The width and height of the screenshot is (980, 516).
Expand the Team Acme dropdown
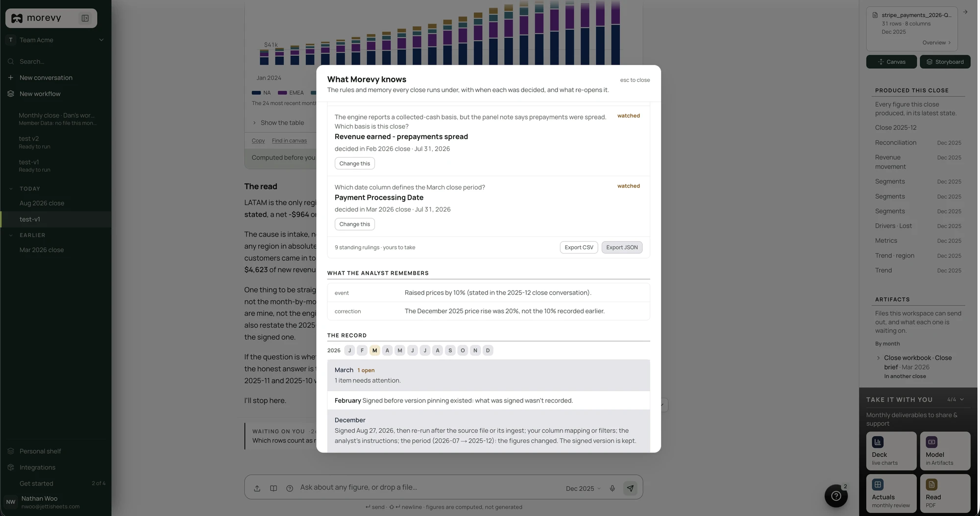click(x=101, y=40)
